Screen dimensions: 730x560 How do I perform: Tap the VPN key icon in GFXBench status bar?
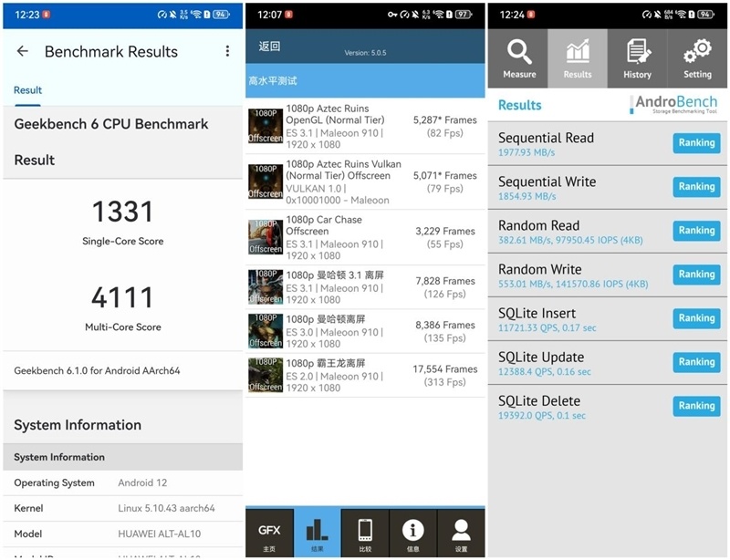[x=392, y=15]
